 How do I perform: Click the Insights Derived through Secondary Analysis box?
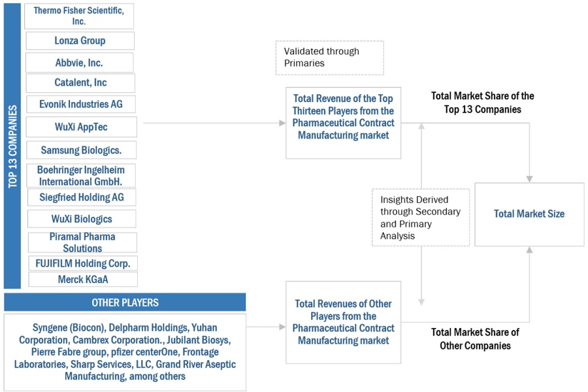421,218
